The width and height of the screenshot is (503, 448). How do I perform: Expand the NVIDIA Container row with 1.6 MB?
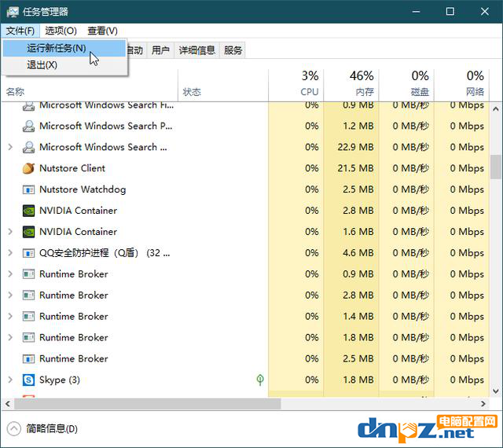[10, 232]
